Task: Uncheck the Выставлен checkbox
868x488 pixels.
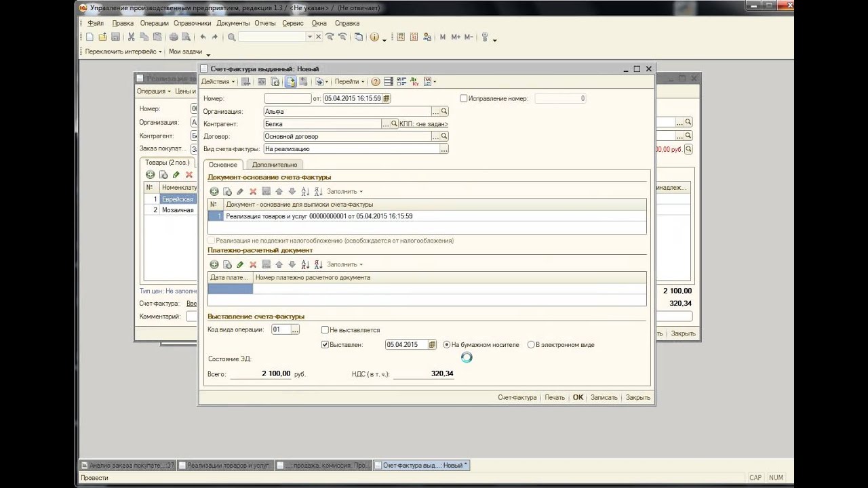Action: [325, 345]
